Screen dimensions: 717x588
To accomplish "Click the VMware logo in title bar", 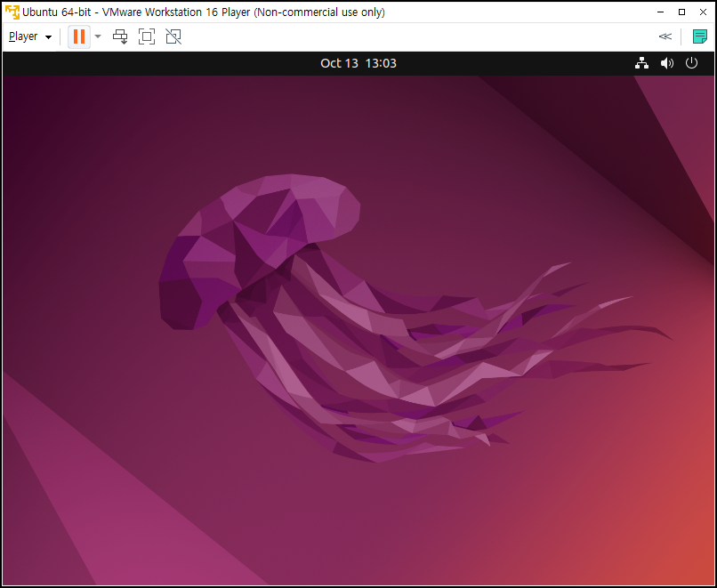I will [12, 12].
